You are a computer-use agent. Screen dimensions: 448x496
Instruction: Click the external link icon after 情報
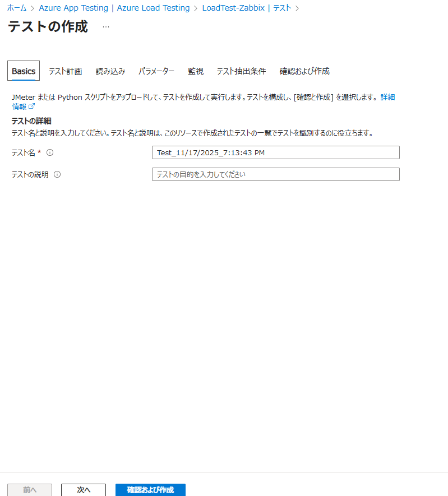32,106
